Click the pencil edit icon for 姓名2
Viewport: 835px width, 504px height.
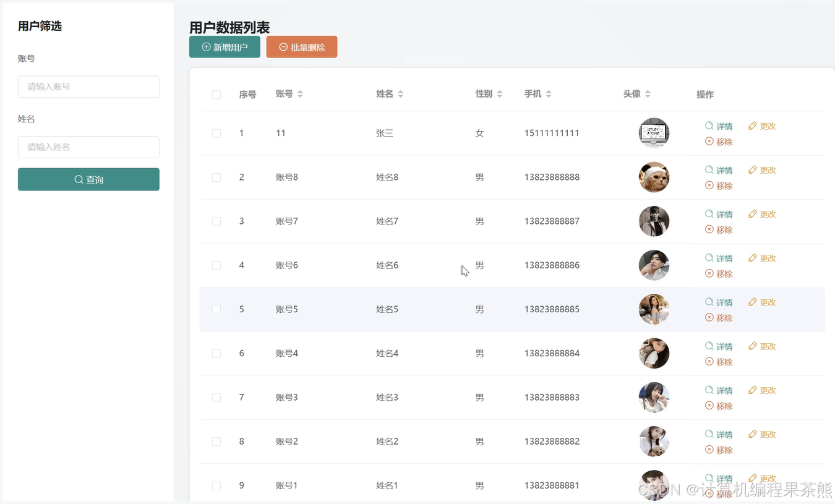753,434
